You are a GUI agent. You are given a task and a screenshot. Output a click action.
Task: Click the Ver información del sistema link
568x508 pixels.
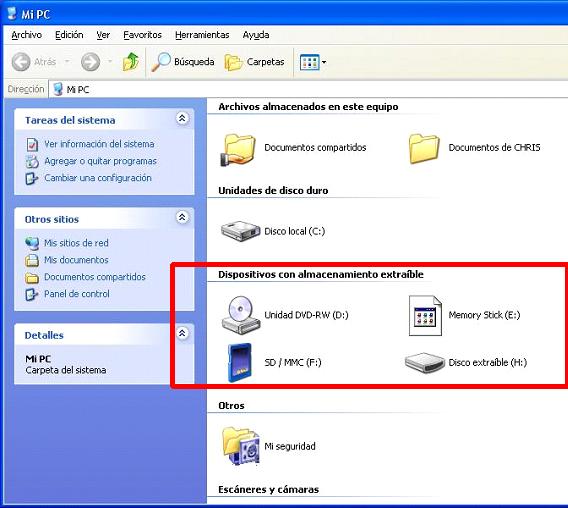pos(99,144)
